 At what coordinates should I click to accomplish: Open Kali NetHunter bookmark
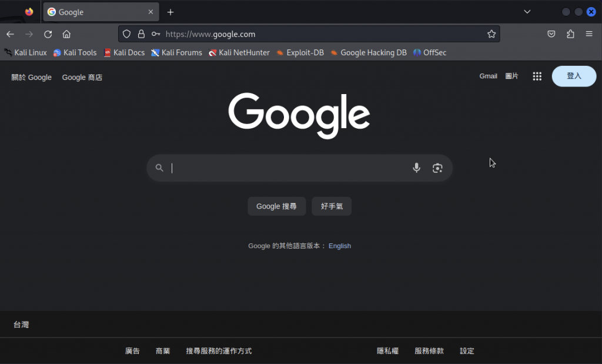(239, 52)
